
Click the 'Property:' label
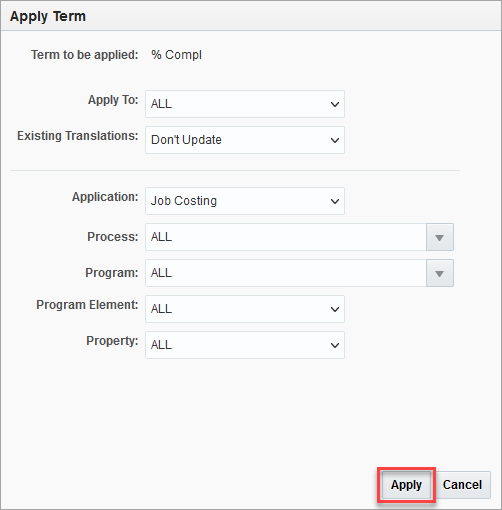tap(112, 341)
